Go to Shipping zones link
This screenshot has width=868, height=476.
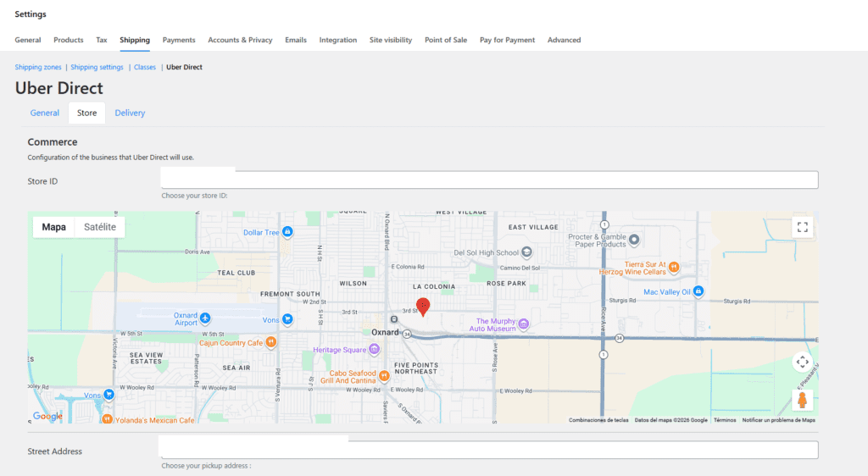[38, 67]
